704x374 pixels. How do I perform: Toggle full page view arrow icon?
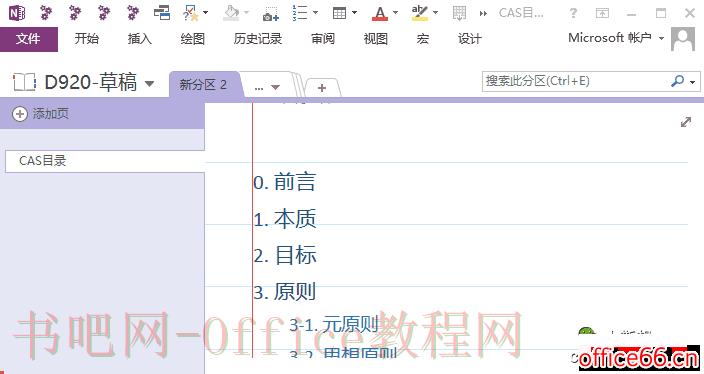point(686,122)
